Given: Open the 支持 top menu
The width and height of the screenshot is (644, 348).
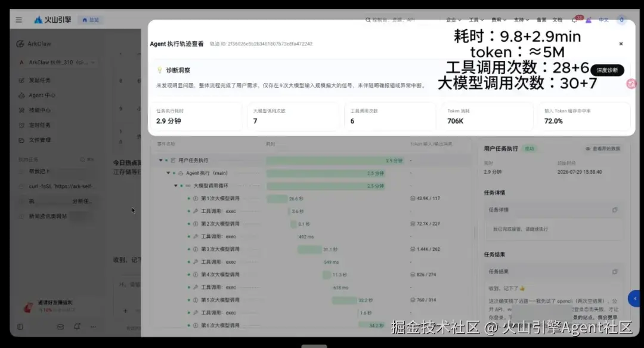Looking at the screenshot, I should pyautogui.click(x=521, y=20).
